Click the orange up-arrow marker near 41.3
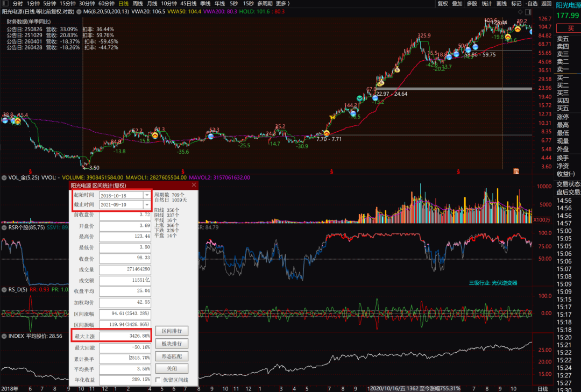Image resolution: width=581 pixels, height=392 pixels. pos(155,135)
